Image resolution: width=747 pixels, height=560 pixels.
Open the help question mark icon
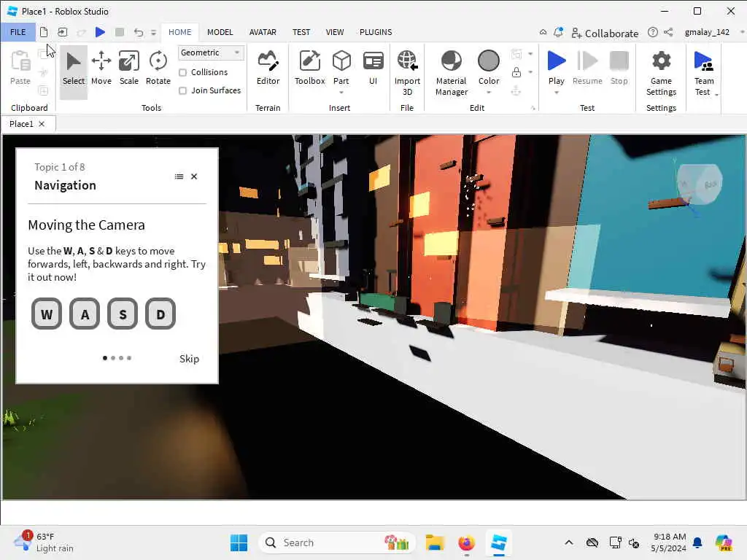(653, 32)
